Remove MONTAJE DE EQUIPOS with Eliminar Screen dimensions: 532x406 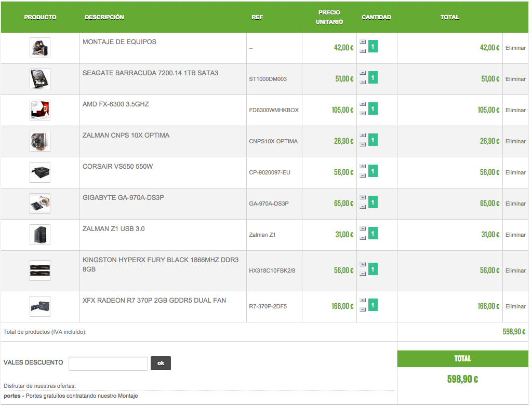[515, 48]
